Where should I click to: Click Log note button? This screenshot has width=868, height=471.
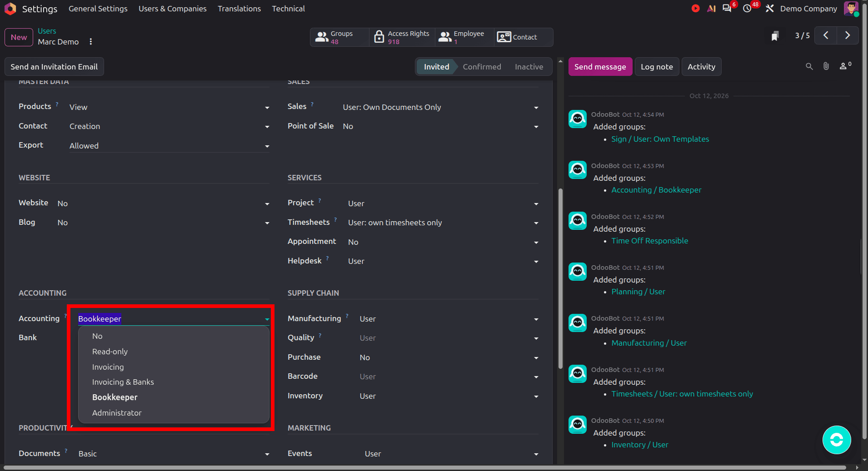coord(657,67)
